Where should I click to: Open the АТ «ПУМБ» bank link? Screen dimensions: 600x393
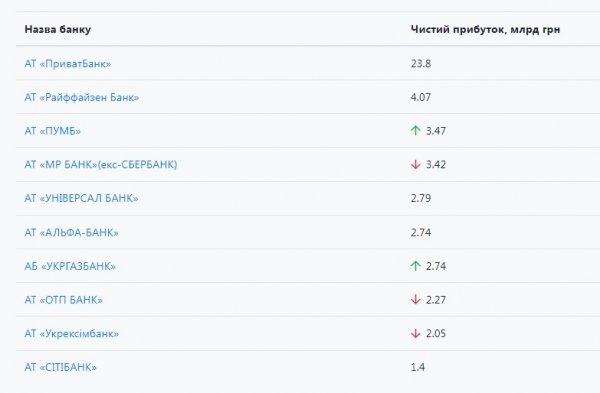click(x=53, y=131)
